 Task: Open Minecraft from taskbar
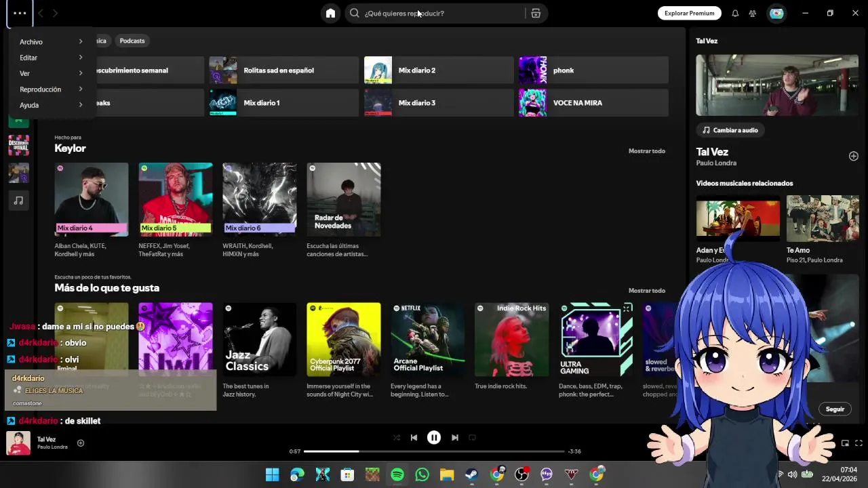(x=372, y=474)
